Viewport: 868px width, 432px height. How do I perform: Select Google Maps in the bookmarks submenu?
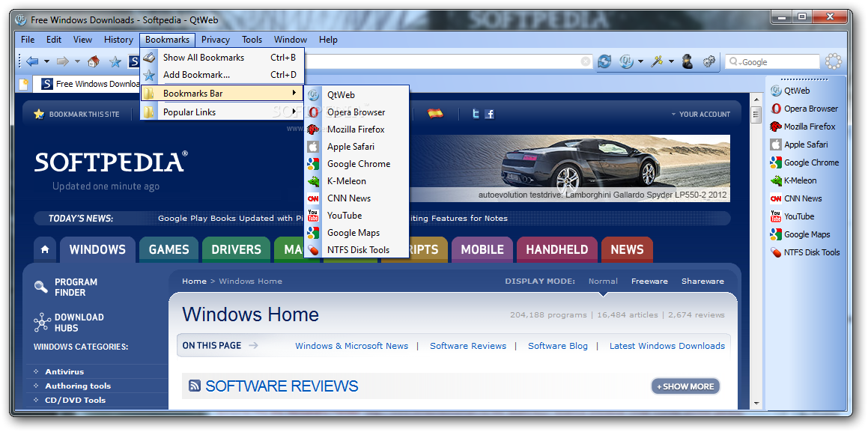[x=356, y=232]
